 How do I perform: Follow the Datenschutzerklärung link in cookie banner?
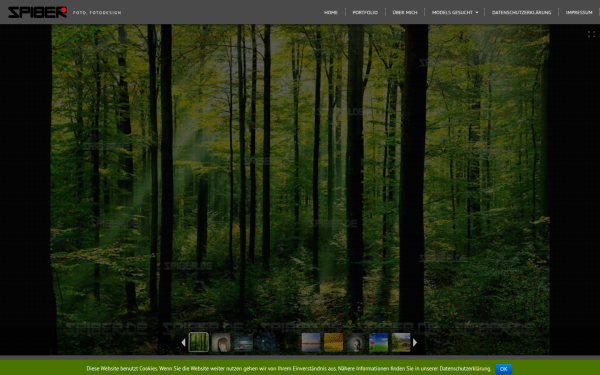click(465, 369)
